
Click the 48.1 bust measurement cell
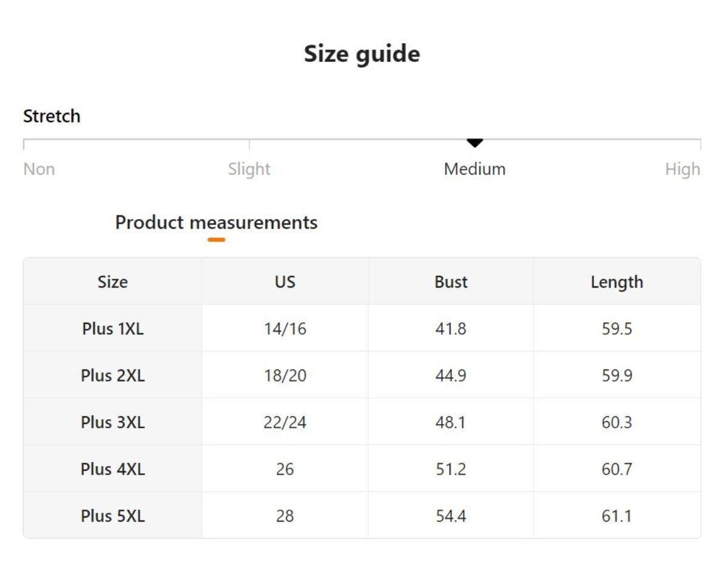(451, 422)
